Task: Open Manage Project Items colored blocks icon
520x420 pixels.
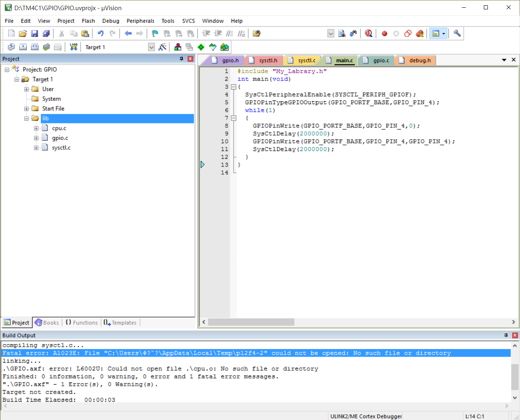Action: pos(178,47)
